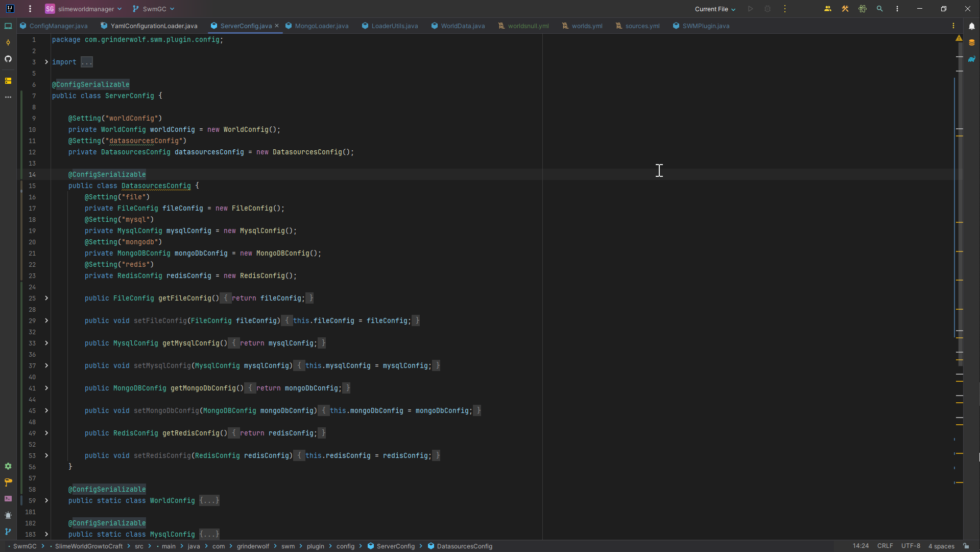980x552 pixels.
Task: Close the ServerConfig.java tab
Action: pyautogui.click(x=277, y=26)
